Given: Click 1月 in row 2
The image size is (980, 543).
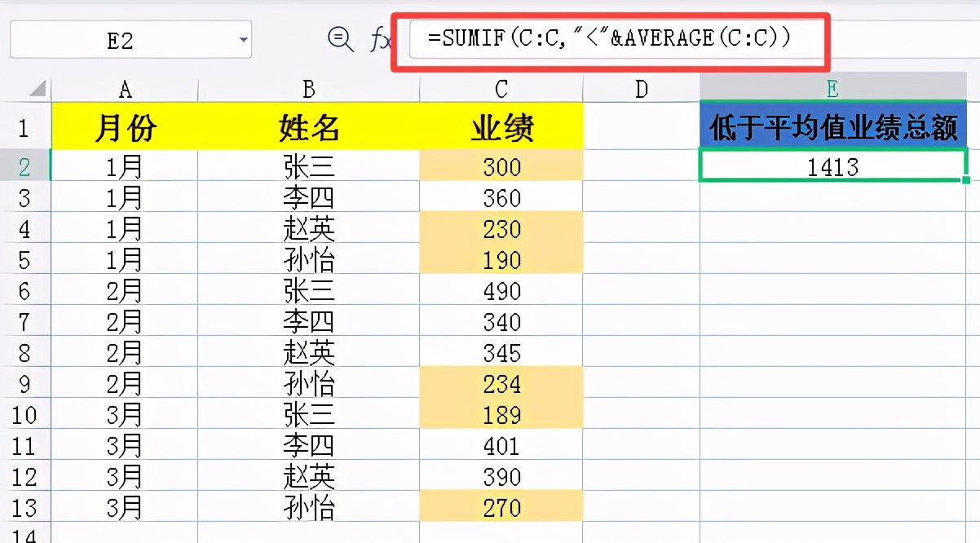Looking at the screenshot, I should click(x=125, y=166).
